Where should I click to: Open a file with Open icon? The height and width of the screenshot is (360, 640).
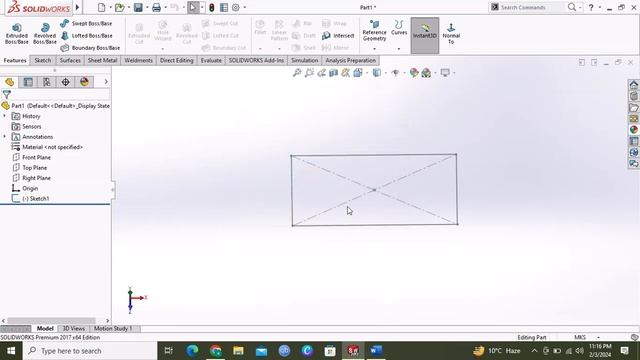119,7
